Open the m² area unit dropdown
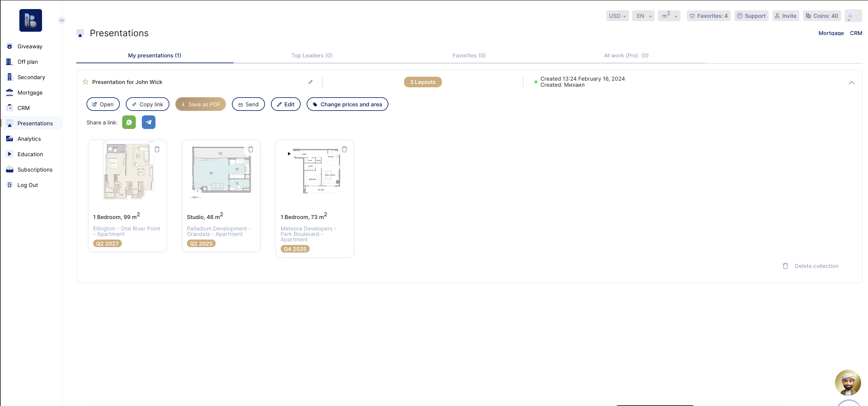868x406 pixels. 669,16
